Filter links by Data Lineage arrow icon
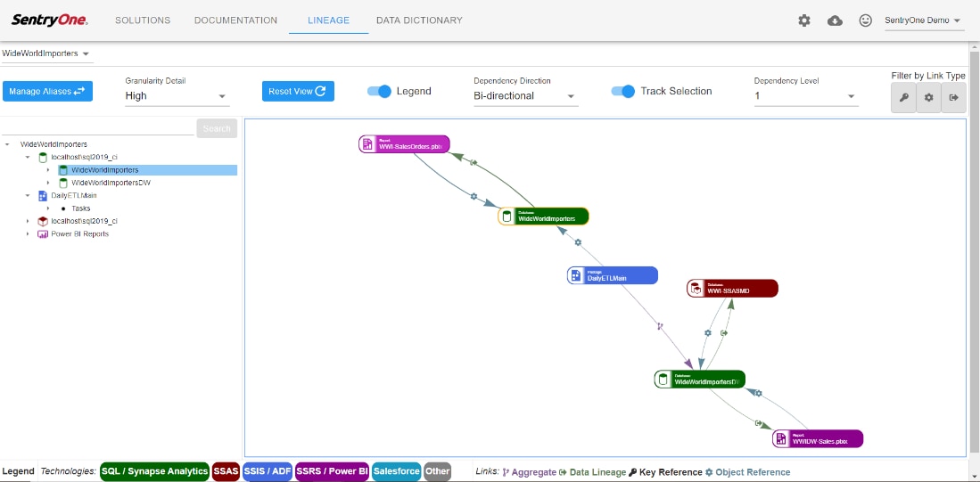 (x=953, y=97)
